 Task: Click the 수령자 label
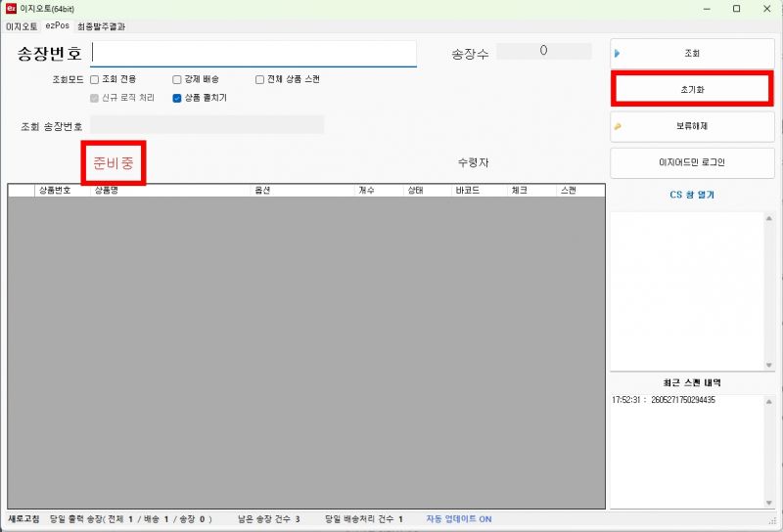(474, 162)
